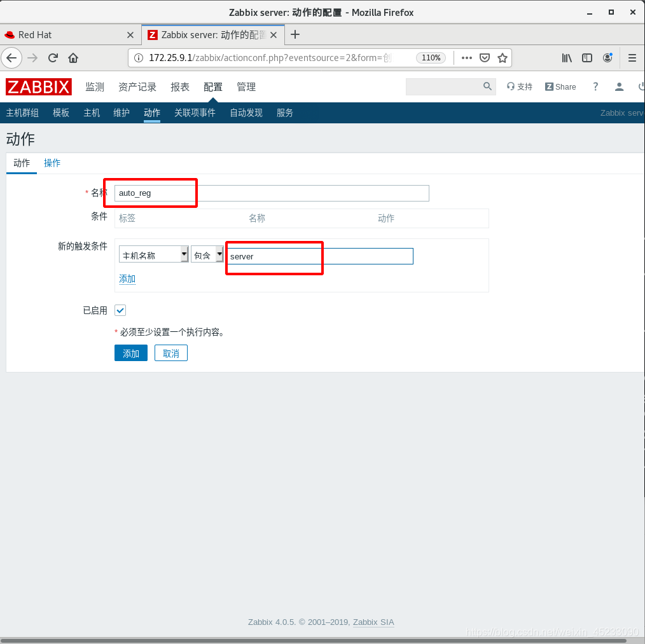Click the 名称 input with auto_reg
Viewport: 645px width, 644px height.
point(272,193)
